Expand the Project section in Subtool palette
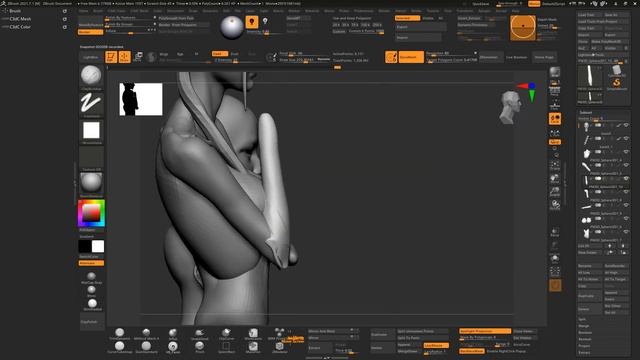The width and height of the screenshot is (640, 360). coord(584,345)
